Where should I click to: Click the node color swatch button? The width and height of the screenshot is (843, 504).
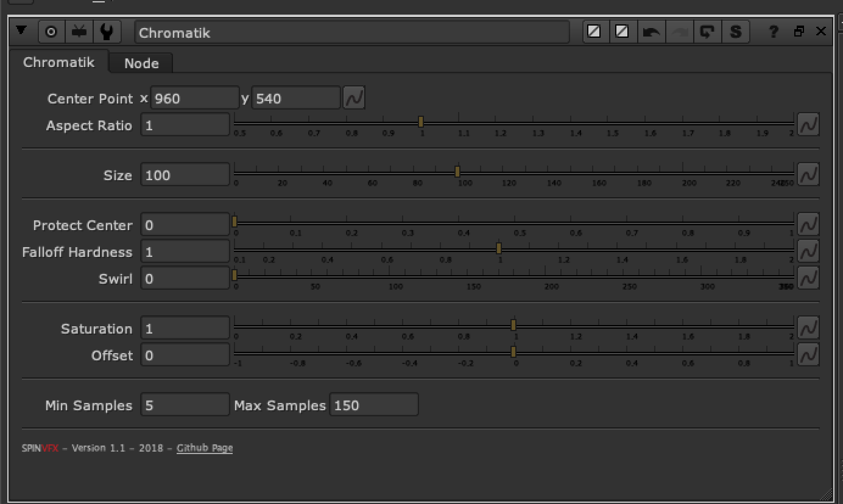[x=594, y=32]
